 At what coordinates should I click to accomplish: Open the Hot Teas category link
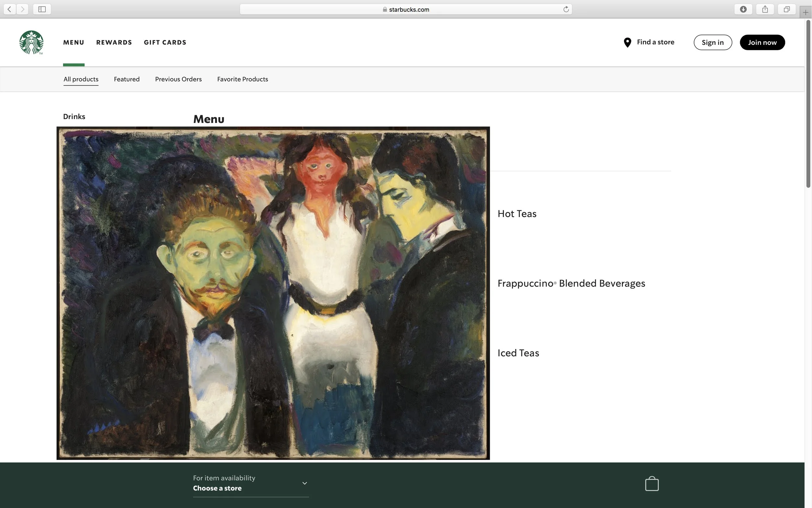click(x=517, y=214)
